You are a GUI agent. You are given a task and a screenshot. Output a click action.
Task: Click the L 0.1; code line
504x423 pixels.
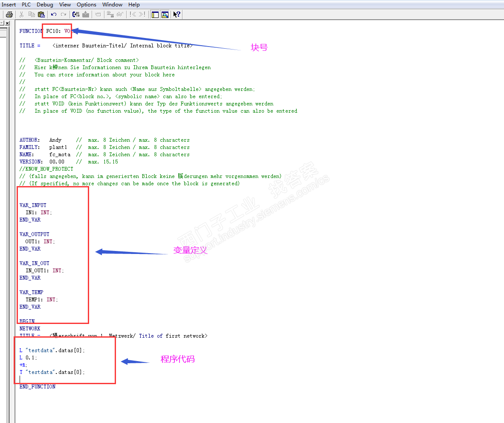tap(28, 358)
